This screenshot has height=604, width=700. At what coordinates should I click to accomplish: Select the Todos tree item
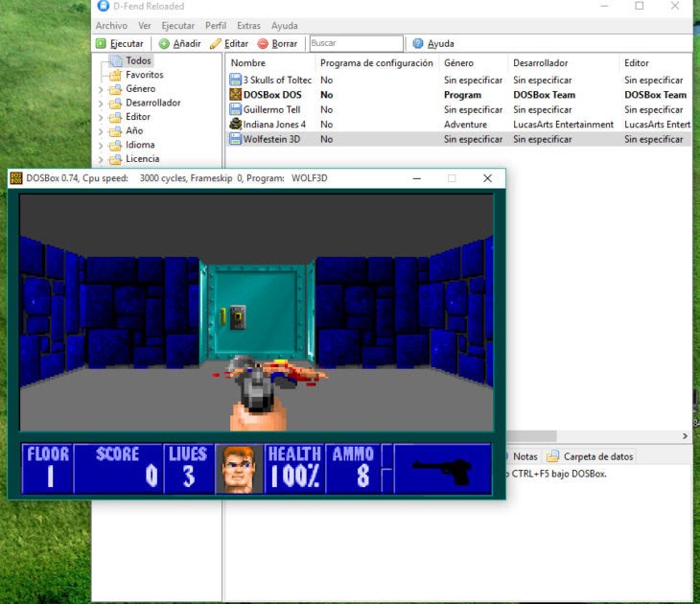pos(138,60)
